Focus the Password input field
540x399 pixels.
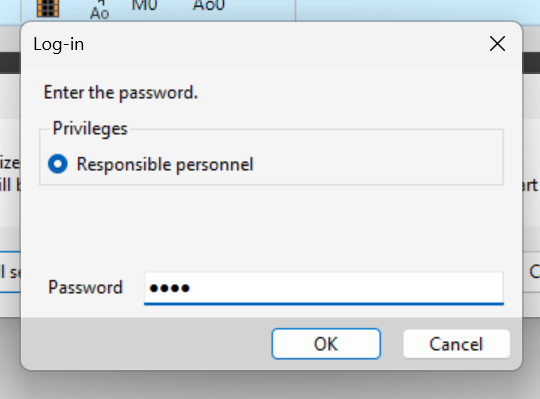pyautogui.click(x=324, y=288)
